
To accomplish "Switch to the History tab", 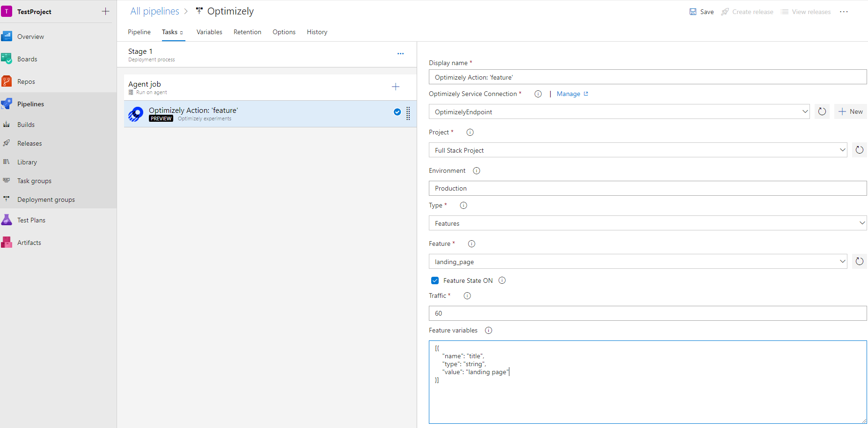I will pos(317,32).
